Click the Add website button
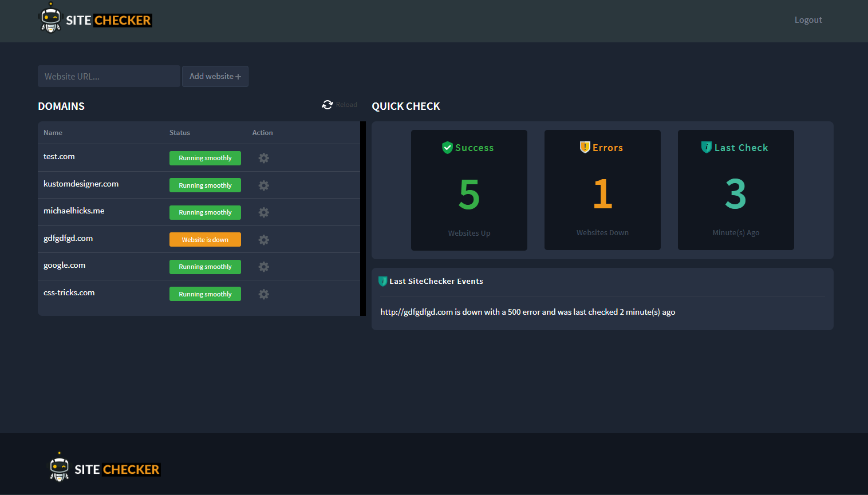This screenshot has height=495, width=868. [x=215, y=76]
